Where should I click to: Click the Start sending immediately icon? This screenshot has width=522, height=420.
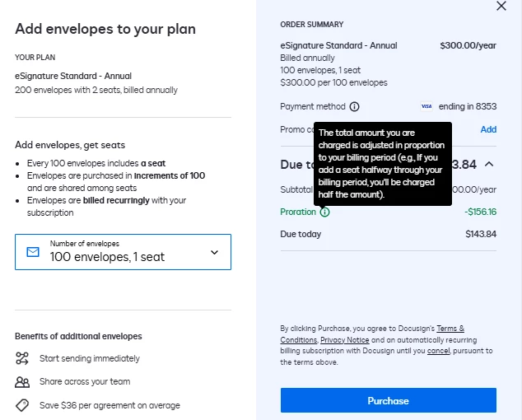pos(22,358)
